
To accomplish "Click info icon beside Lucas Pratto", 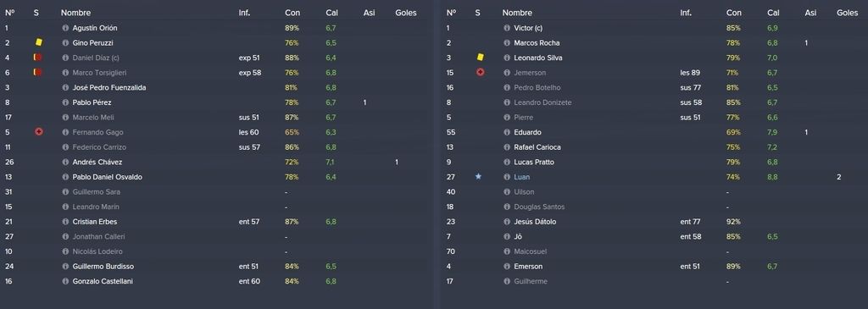I will tap(507, 162).
